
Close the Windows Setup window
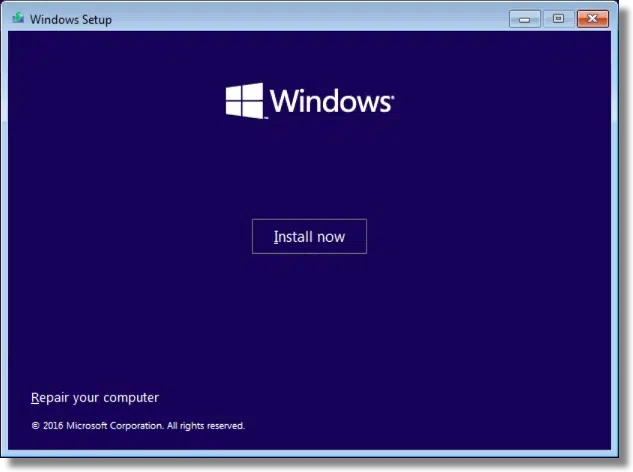[x=593, y=19]
